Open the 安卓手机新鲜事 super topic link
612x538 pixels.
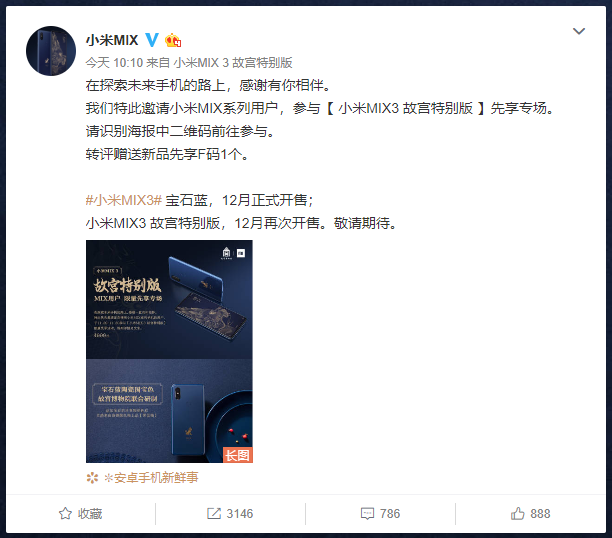tap(151, 477)
